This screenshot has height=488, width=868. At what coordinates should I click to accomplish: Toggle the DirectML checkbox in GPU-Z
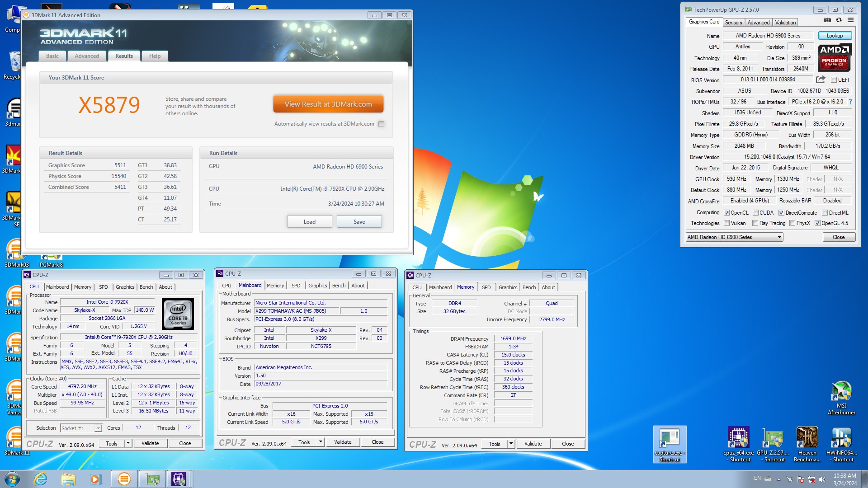click(825, 213)
